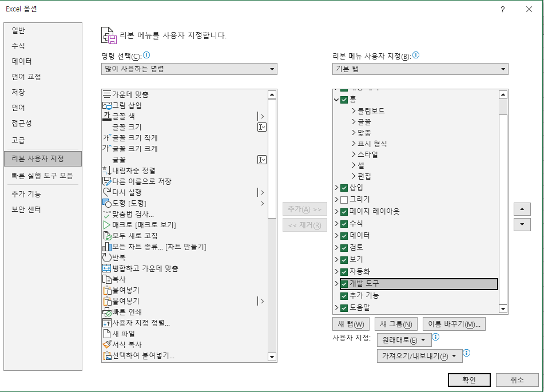Viewport: 544px width, 392px height.
Task: Expand the 스타일 group
Action: 354,154
